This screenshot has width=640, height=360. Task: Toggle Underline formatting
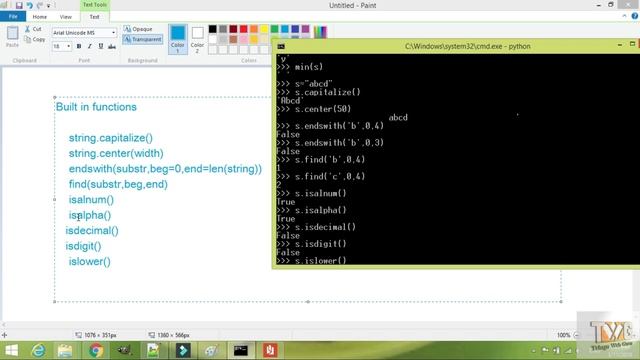[x=101, y=46]
